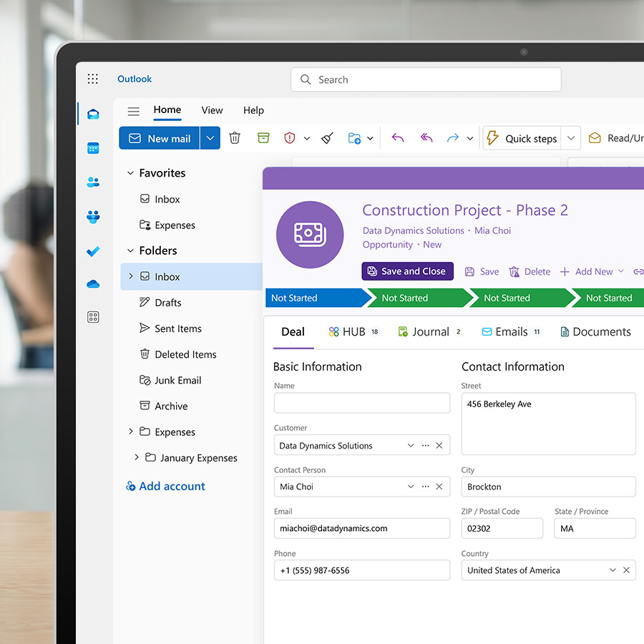Viewport: 644px width, 644px height.
Task: Click the Forward arrow icon
Action: (453, 137)
